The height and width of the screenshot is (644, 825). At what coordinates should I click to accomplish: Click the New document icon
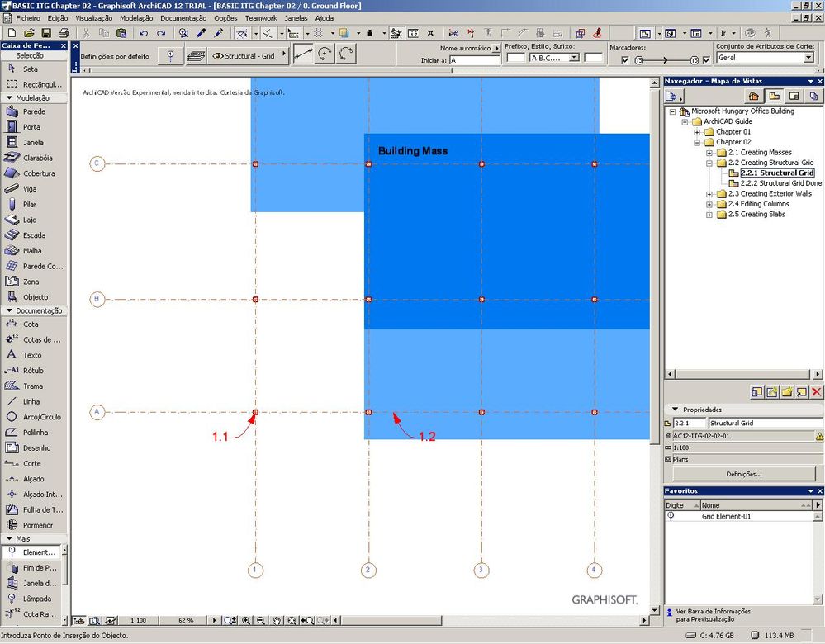[x=12, y=33]
